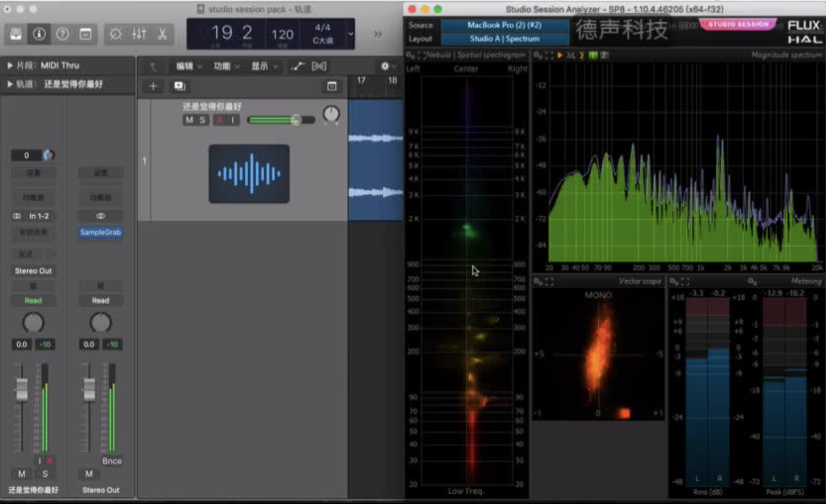Click the Peak metering settings gear icon
The height and width of the screenshot is (504, 826).
tap(752, 282)
